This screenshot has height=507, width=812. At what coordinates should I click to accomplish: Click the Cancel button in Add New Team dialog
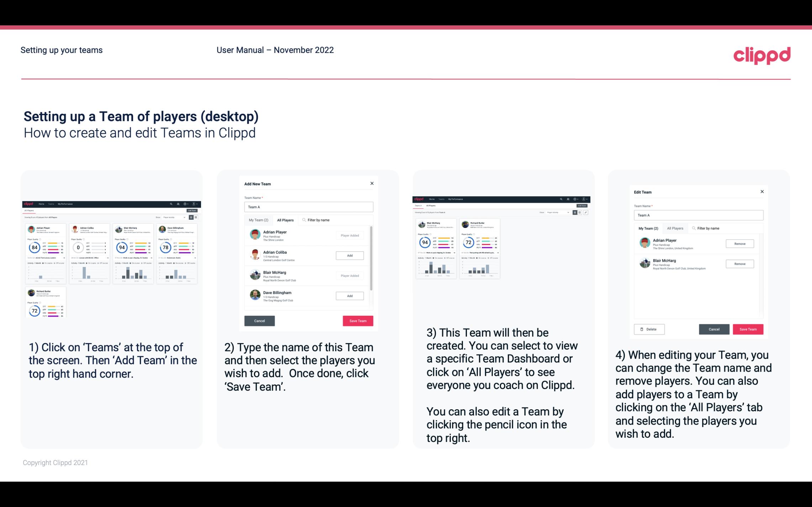[x=259, y=320]
